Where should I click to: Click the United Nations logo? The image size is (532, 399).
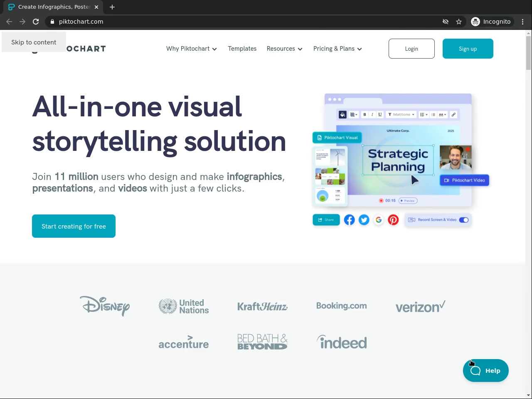pos(184,306)
